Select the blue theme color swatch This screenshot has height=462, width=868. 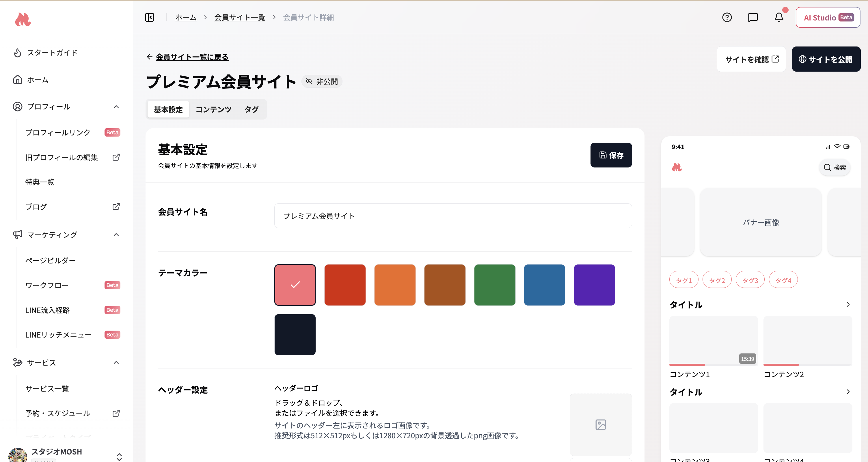tap(545, 285)
